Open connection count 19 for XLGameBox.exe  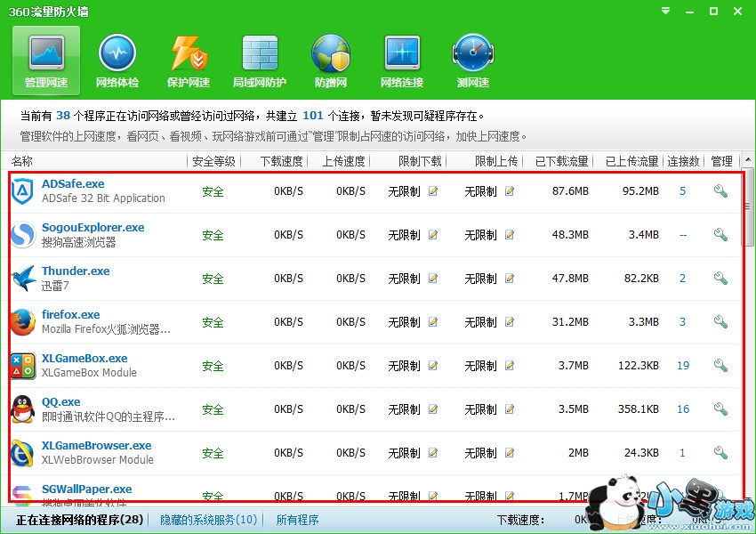click(683, 366)
